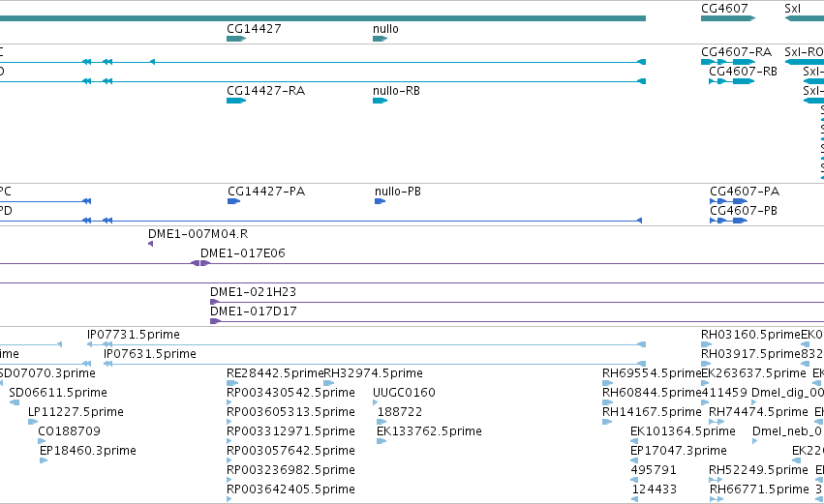Click the IP07731.5prime EST label
The width and height of the screenshot is (824, 504).
click(134, 335)
